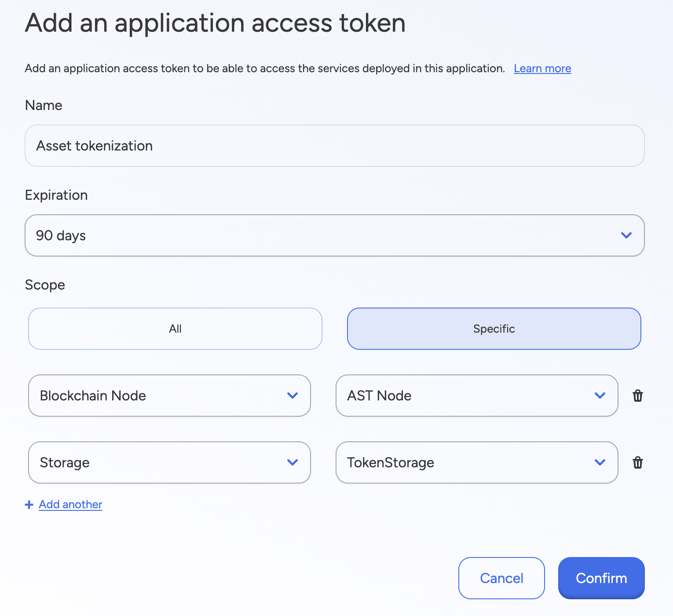Screen dimensions: 673x616
Task: Click the chevron on Blockchain Node selector
Action: (x=293, y=396)
